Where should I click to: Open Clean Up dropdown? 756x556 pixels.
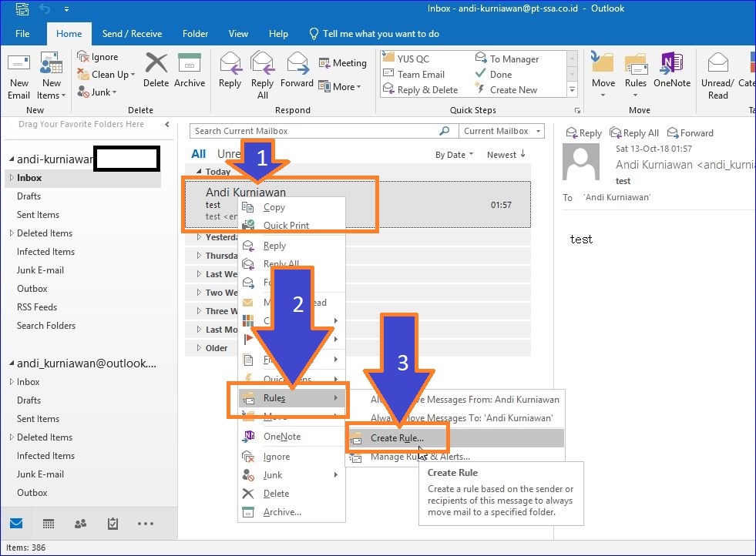coord(106,74)
